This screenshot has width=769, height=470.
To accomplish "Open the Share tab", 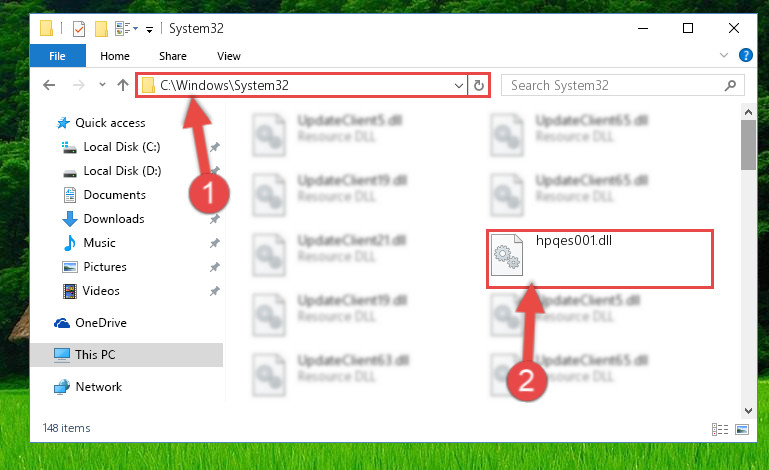I will tap(173, 56).
